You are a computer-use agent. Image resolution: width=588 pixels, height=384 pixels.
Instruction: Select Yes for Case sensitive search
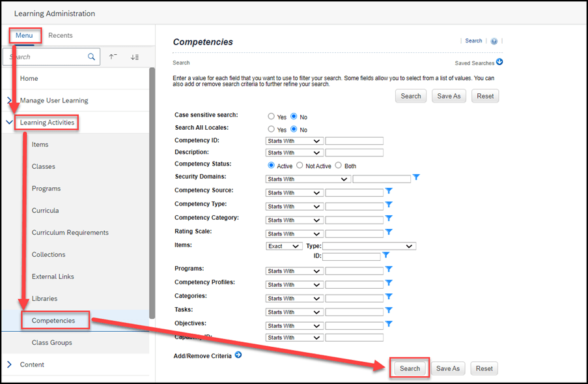[272, 117]
